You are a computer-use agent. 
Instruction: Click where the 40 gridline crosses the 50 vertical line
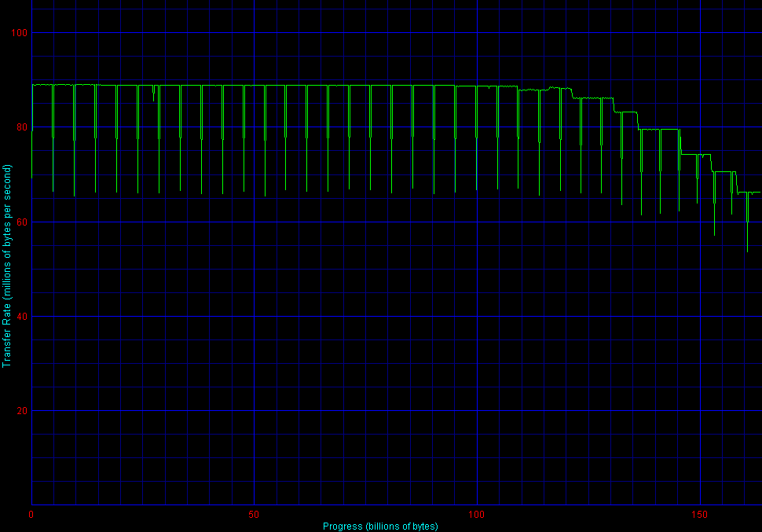[254, 317]
